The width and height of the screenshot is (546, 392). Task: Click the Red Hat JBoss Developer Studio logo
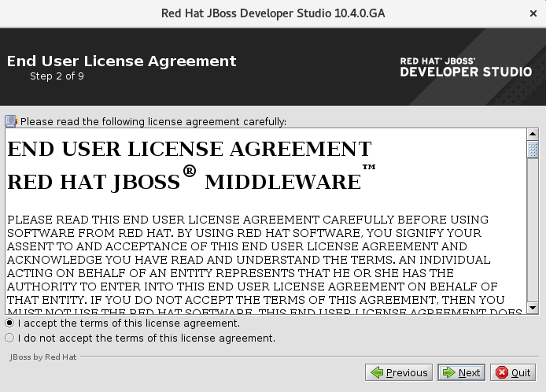click(466, 67)
